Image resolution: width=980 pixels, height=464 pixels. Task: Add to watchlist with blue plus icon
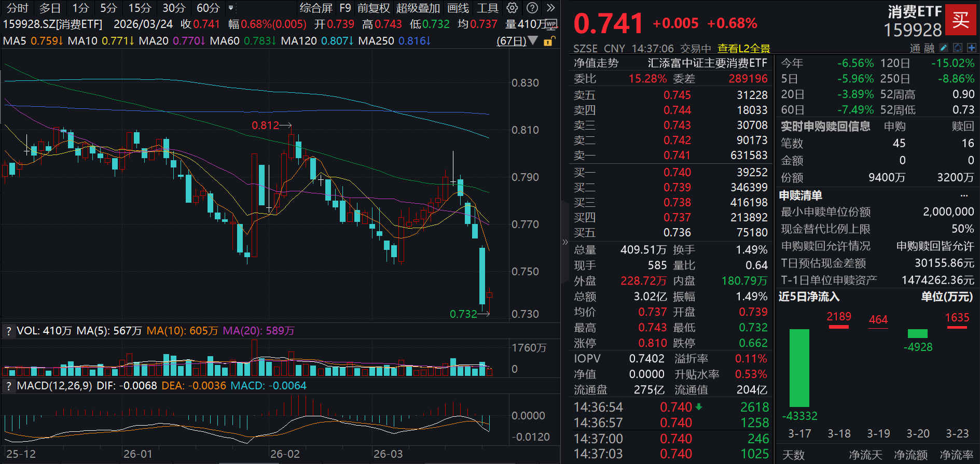[971, 48]
